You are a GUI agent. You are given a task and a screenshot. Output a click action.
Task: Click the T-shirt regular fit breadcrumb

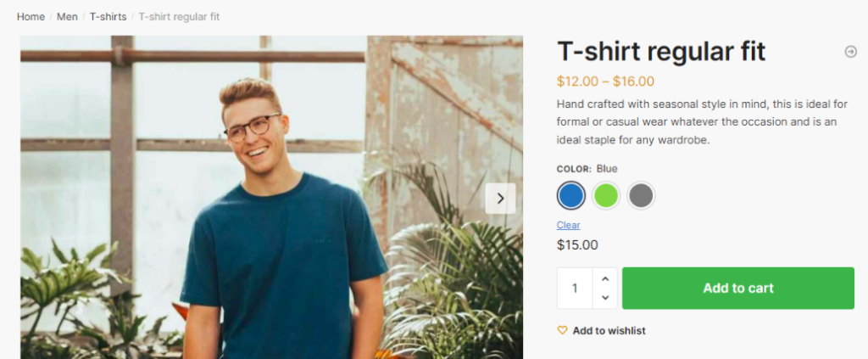click(179, 17)
